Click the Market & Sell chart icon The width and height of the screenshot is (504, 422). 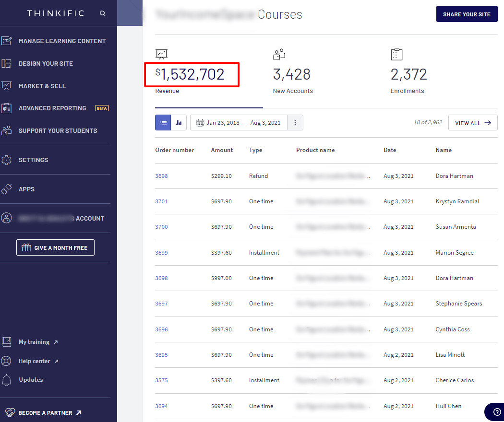(7, 86)
